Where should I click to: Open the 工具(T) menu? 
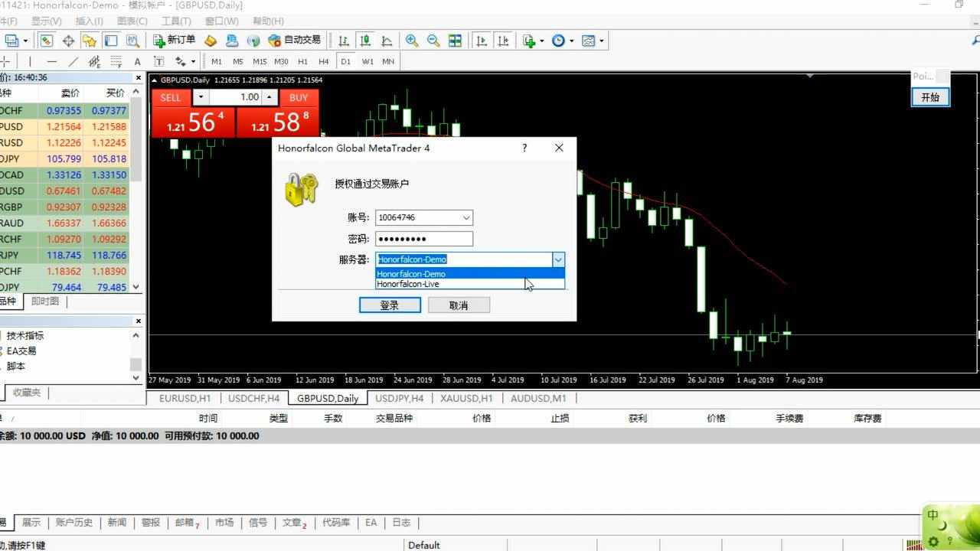point(176,21)
